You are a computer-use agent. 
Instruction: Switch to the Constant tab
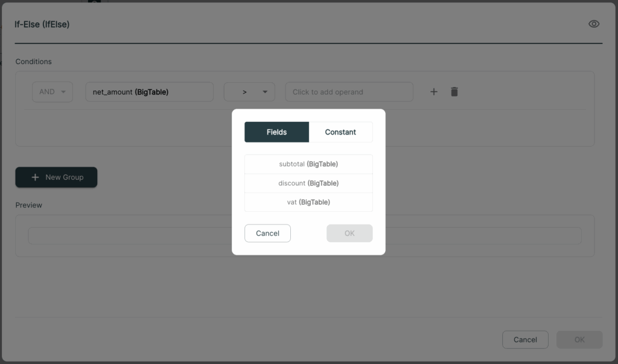[340, 132]
